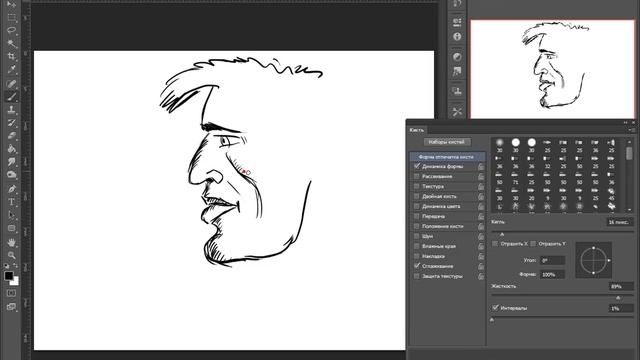Viewport: 640px width, 360px height.
Task: Click the Жесткость percentage field
Action: [621, 287]
